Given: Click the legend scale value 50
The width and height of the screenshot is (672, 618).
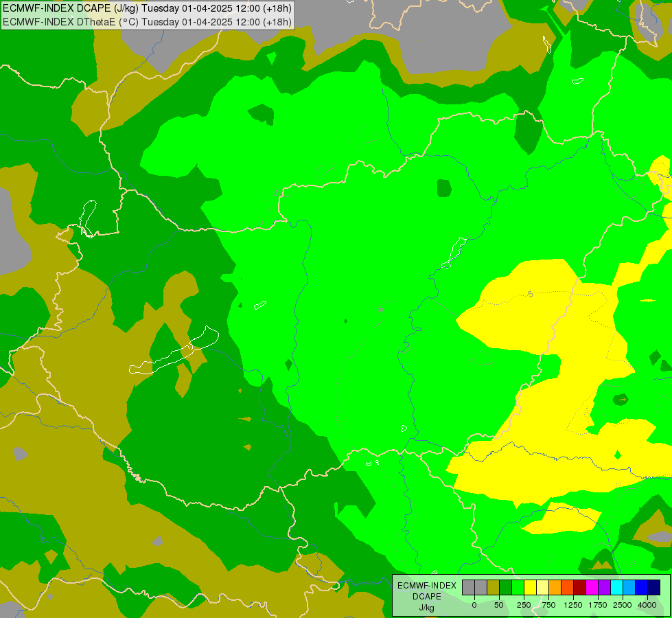Looking at the screenshot, I should click(499, 605).
